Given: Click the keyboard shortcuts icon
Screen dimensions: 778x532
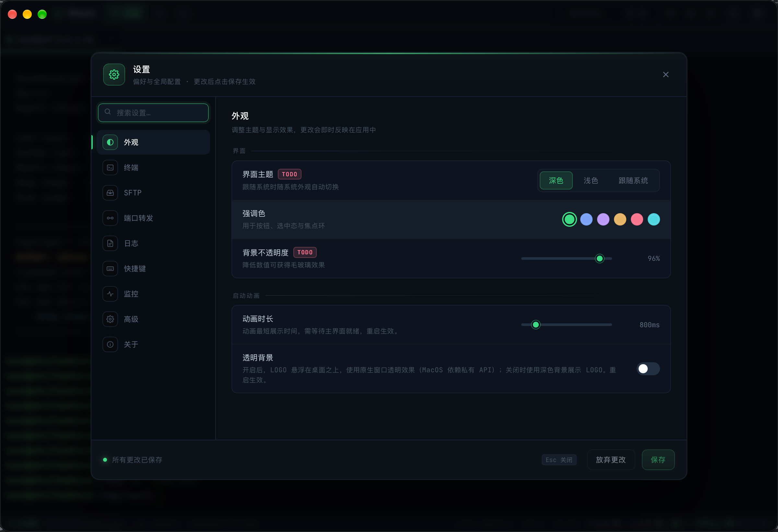Looking at the screenshot, I should [110, 269].
